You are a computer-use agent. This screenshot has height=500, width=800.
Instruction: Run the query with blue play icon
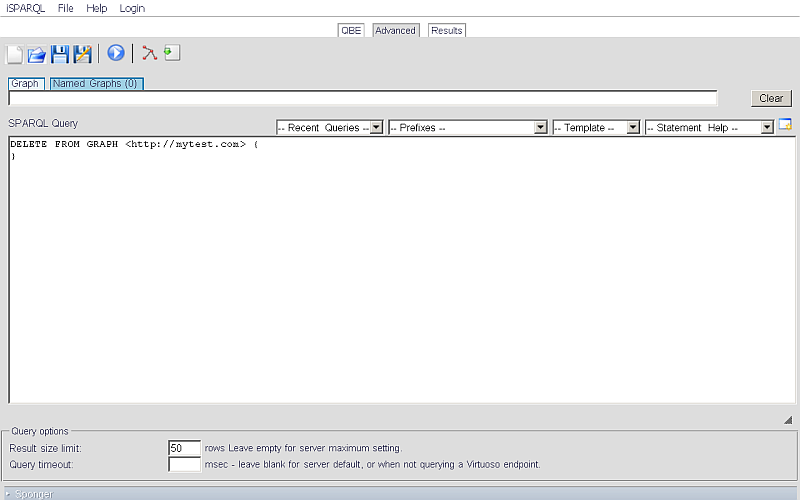coord(116,53)
